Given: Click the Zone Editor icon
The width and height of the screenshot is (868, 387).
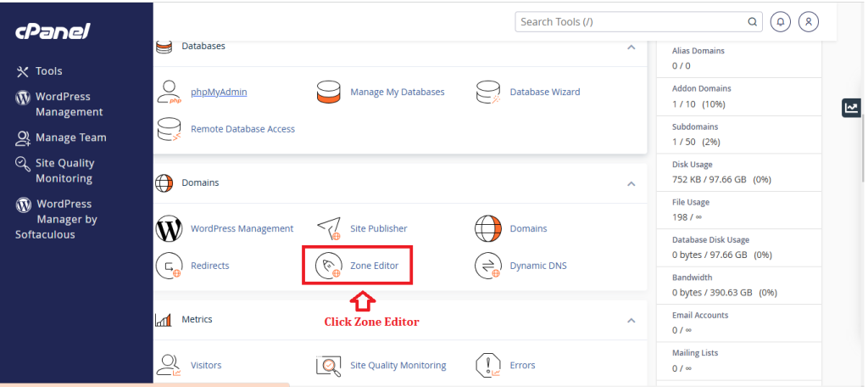Looking at the screenshot, I should (x=329, y=266).
